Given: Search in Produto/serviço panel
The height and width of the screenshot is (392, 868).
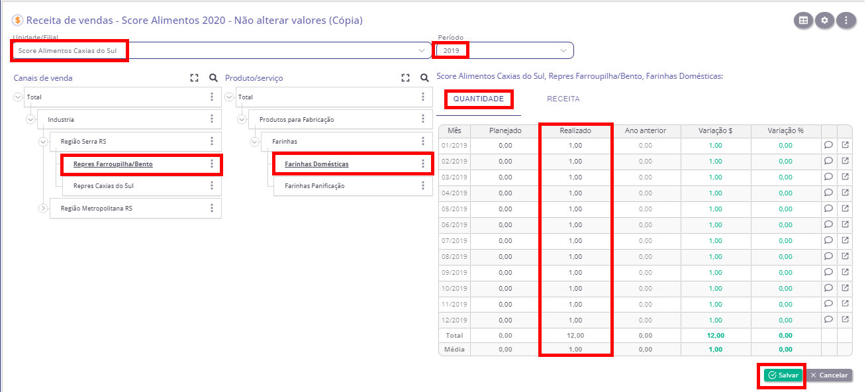Looking at the screenshot, I should (x=424, y=78).
